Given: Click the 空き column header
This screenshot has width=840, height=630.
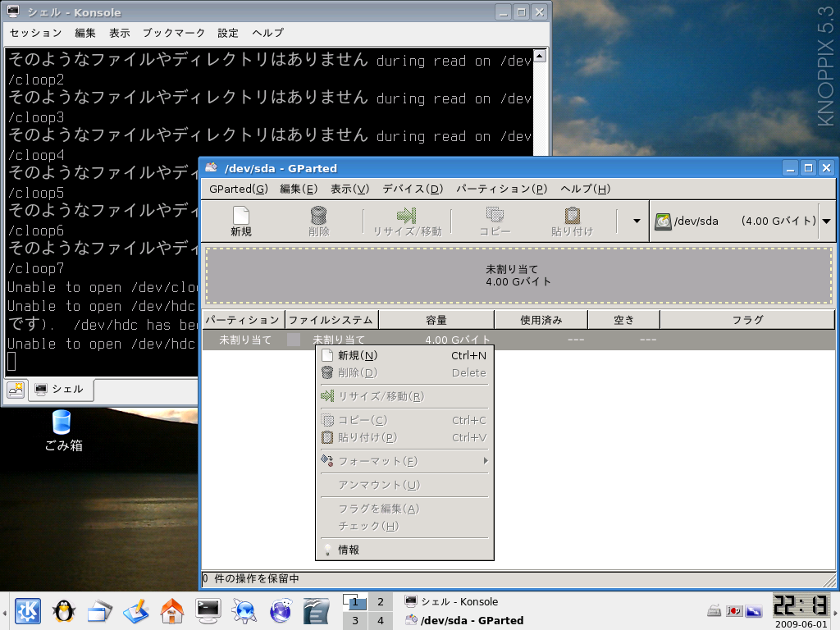Looking at the screenshot, I should pyautogui.click(x=623, y=320).
